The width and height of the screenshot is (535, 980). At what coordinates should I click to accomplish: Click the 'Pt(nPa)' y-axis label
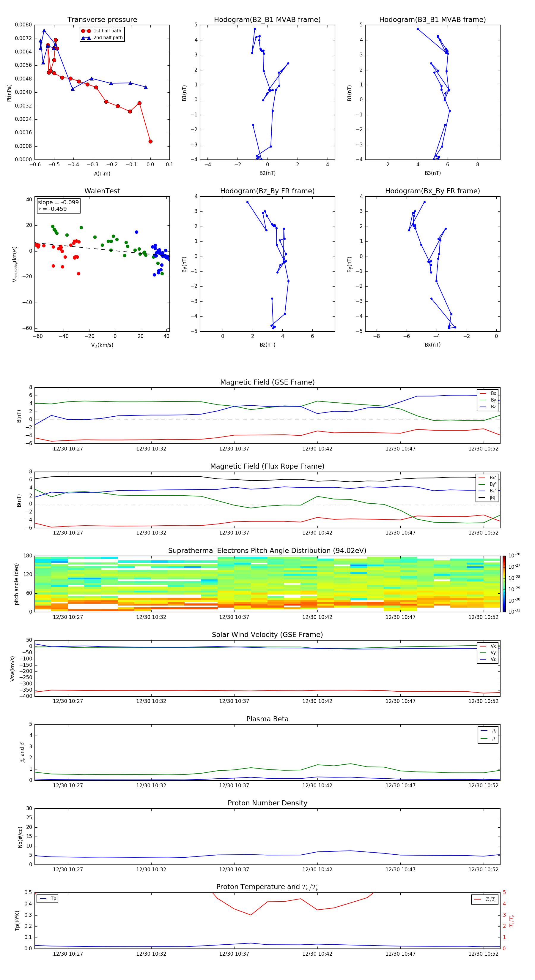coord(9,92)
